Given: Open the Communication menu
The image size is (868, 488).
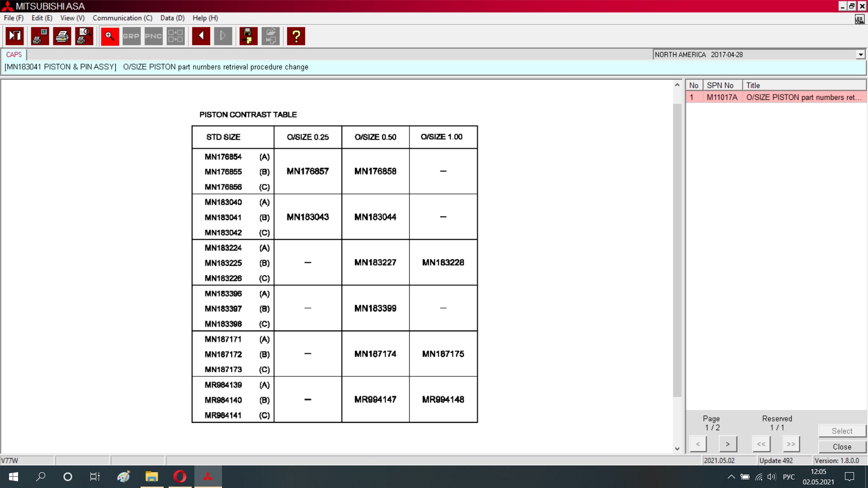Looking at the screenshot, I should click(122, 18).
